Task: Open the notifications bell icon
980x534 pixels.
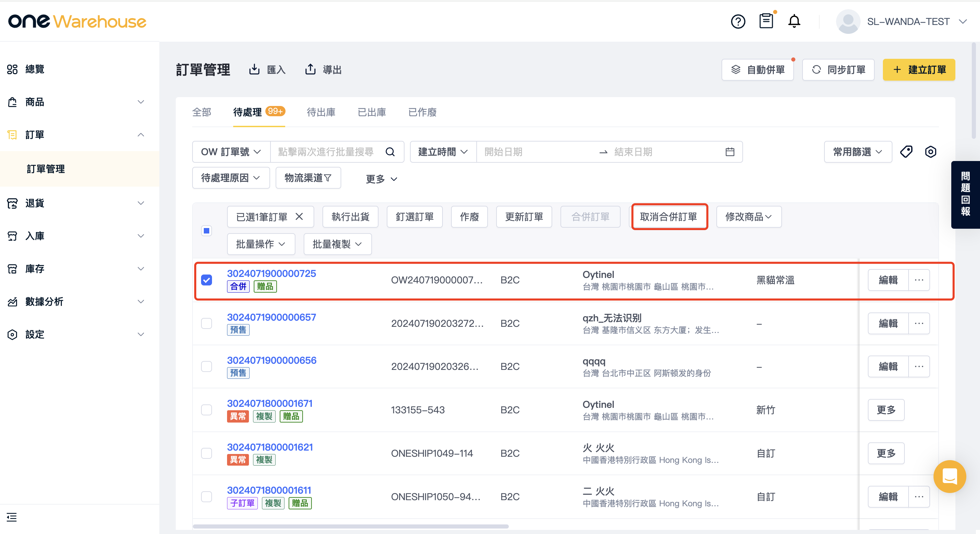Action: point(794,21)
